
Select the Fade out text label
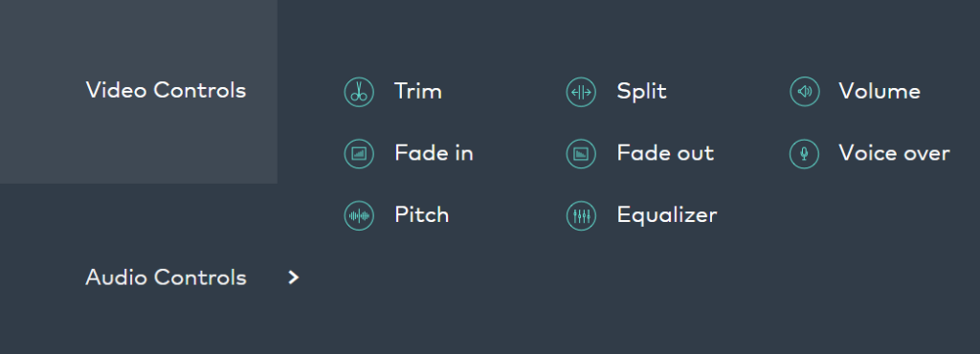(666, 153)
